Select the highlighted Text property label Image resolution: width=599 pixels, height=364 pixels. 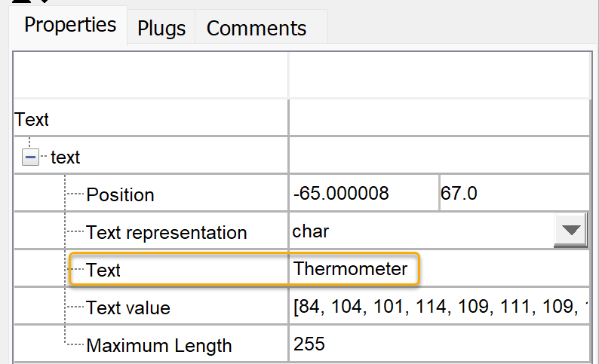(x=103, y=270)
